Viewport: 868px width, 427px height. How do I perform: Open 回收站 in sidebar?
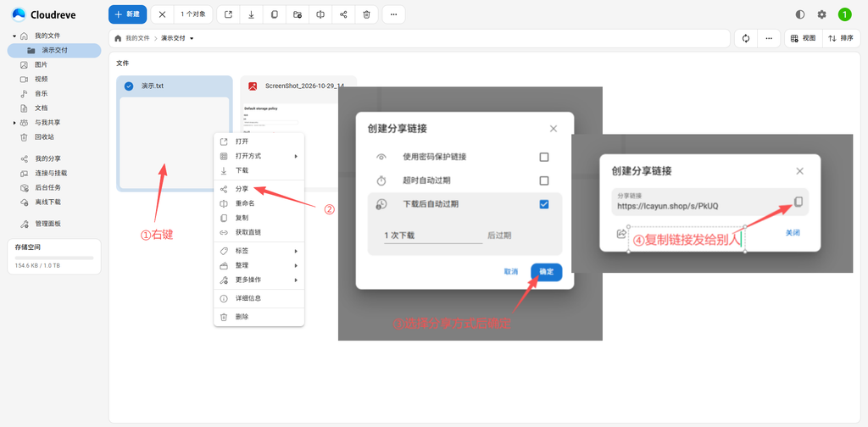[54, 136]
